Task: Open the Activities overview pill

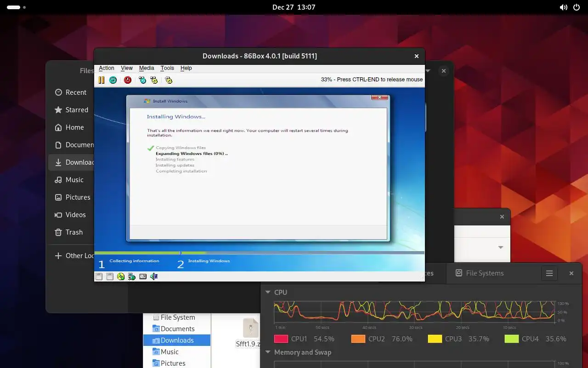Action: tap(17, 7)
